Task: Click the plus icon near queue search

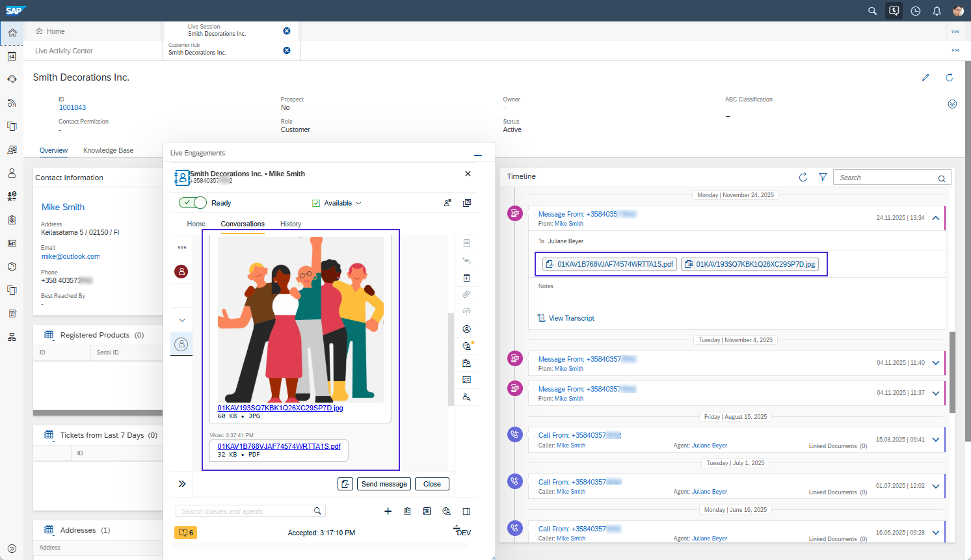Action: pyautogui.click(x=388, y=511)
